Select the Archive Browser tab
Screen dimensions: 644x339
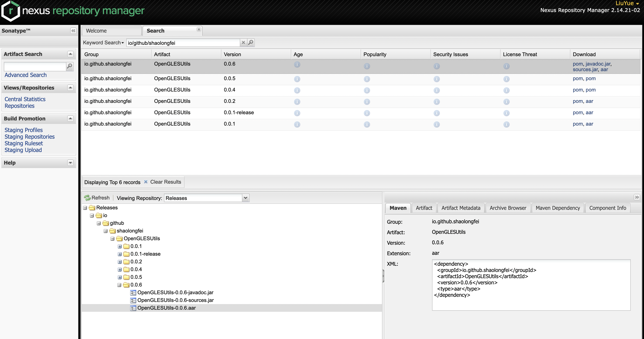pyautogui.click(x=508, y=208)
